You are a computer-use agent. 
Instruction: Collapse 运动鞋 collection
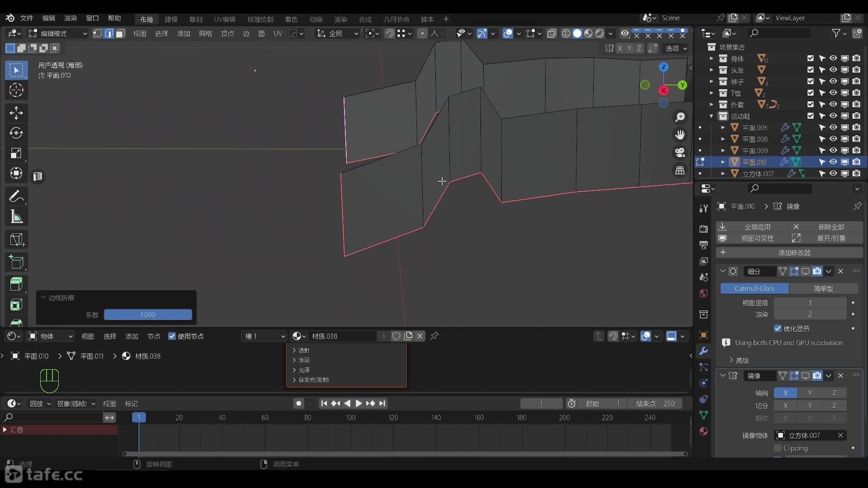pos(711,116)
